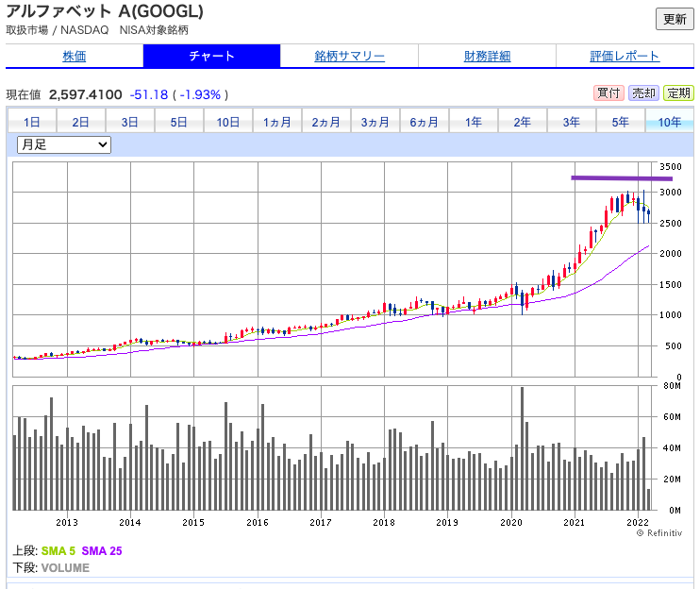Select the 10年 chart period
This screenshot has width=700, height=589.
point(670,122)
